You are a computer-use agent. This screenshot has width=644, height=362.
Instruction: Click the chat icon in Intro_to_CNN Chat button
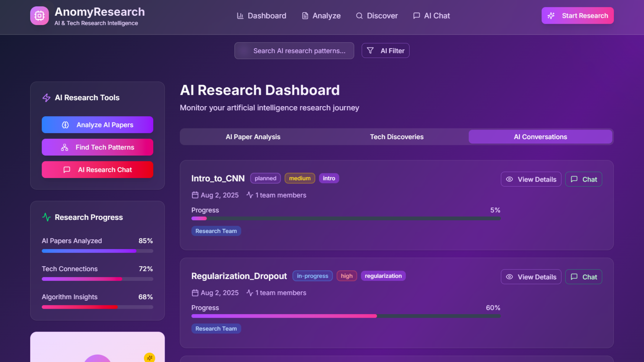[x=574, y=179]
